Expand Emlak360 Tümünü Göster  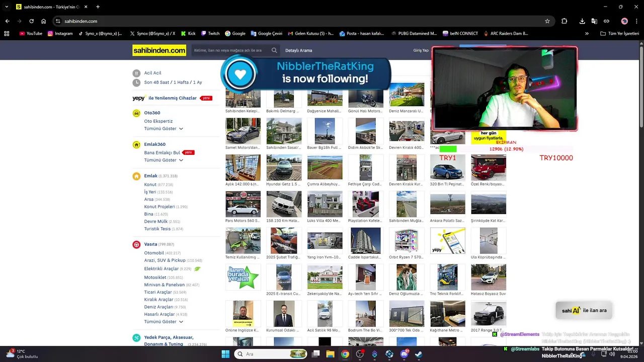click(x=164, y=160)
